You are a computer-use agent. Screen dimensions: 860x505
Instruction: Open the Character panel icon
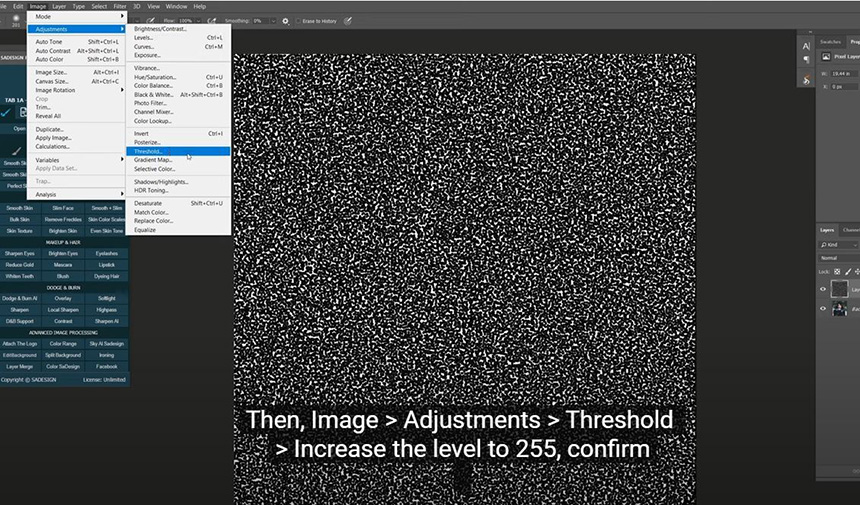(x=806, y=44)
